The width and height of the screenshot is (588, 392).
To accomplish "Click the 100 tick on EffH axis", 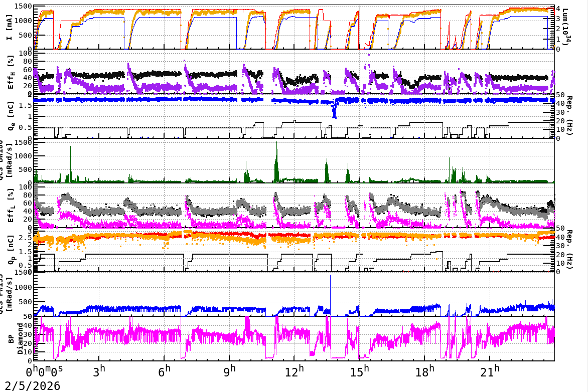I will click(x=26, y=53).
